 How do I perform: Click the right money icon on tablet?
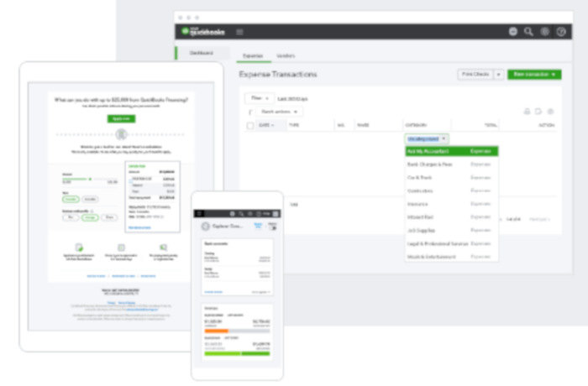163,248
